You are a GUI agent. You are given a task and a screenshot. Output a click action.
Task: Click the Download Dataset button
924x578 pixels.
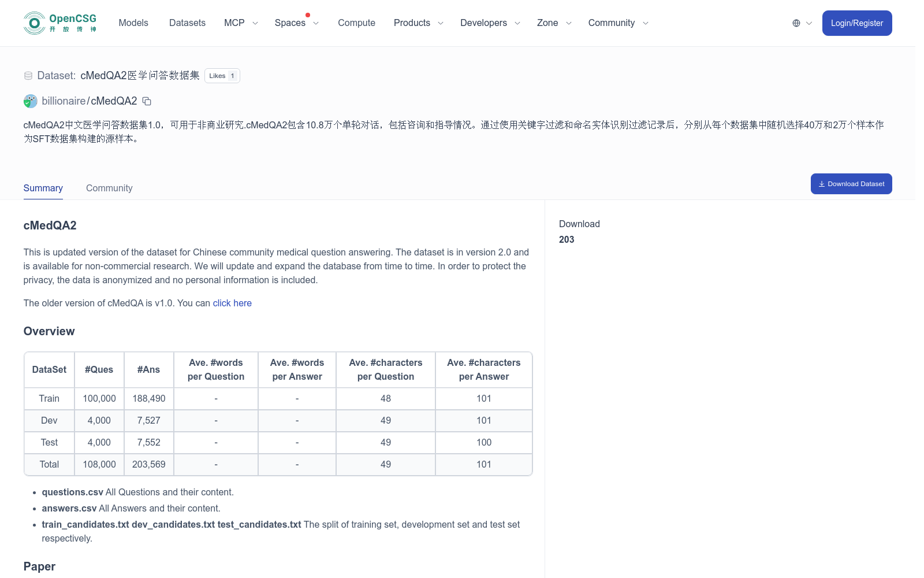[x=851, y=184]
